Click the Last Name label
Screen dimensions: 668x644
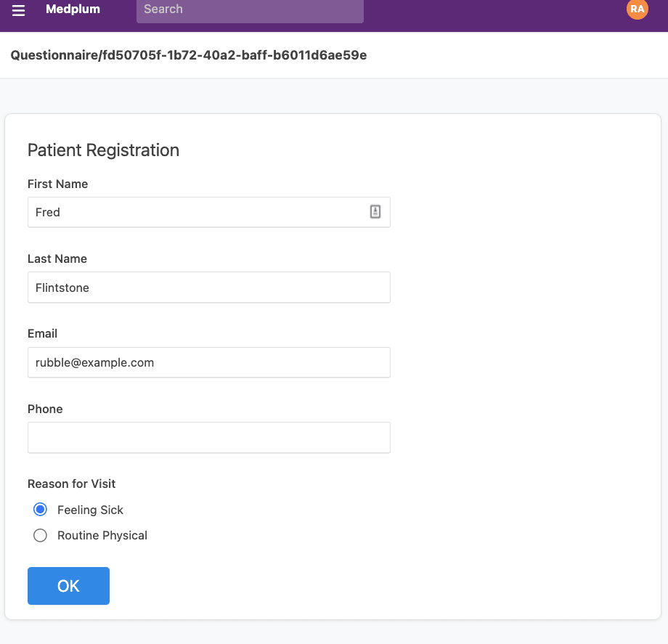(x=57, y=259)
